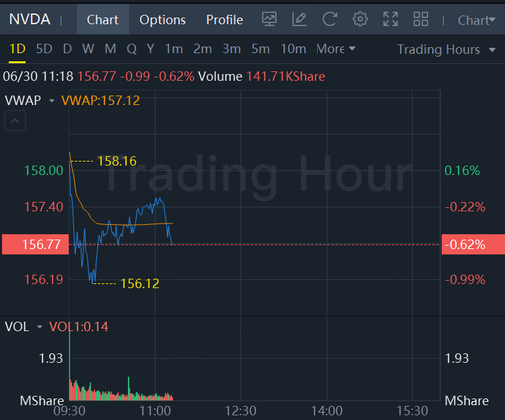Open the chart comparison monitor icon

tap(269, 20)
